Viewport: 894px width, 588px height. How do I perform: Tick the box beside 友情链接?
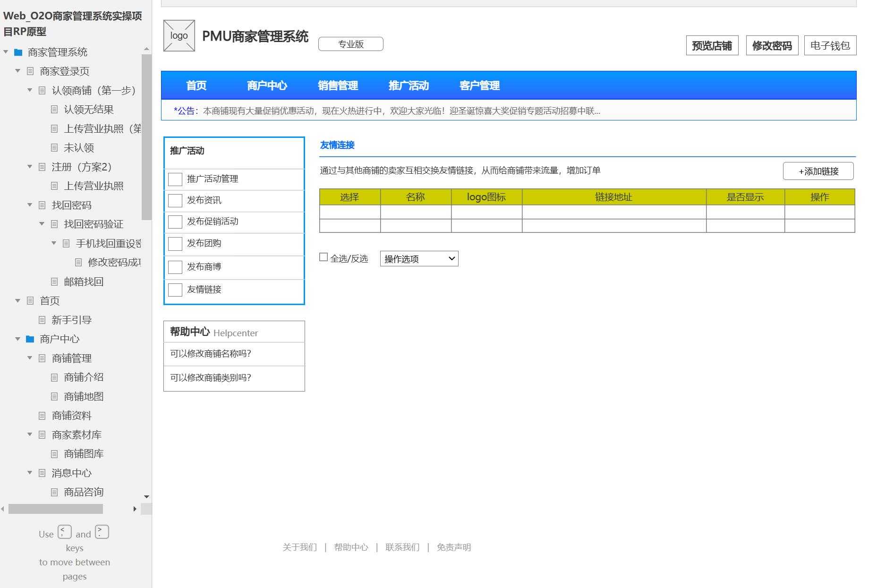pos(175,290)
